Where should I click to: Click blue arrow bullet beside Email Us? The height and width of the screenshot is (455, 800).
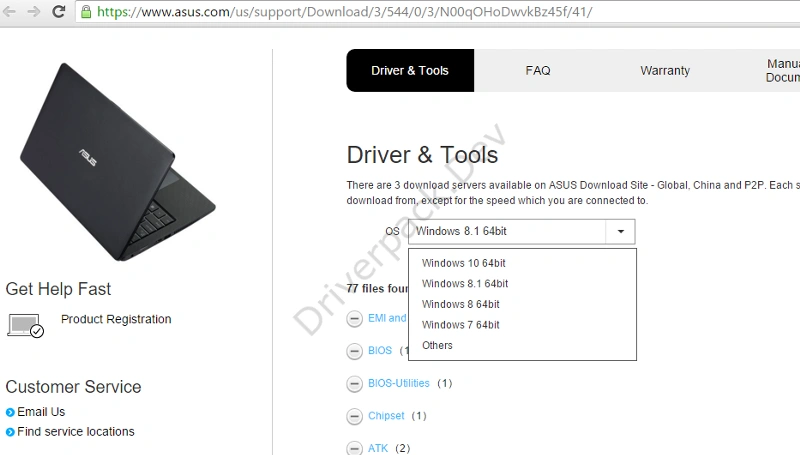(10, 412)
